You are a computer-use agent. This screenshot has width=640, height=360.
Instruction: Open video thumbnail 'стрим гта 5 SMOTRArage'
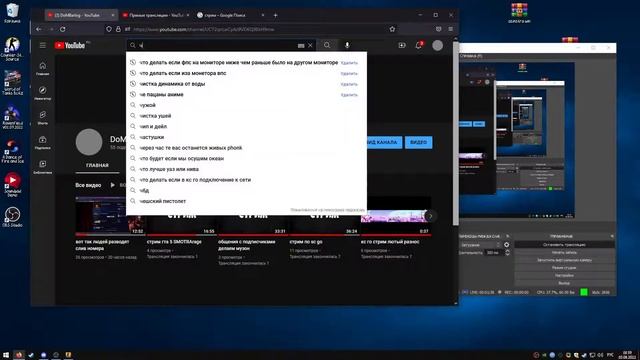(181, 216)
